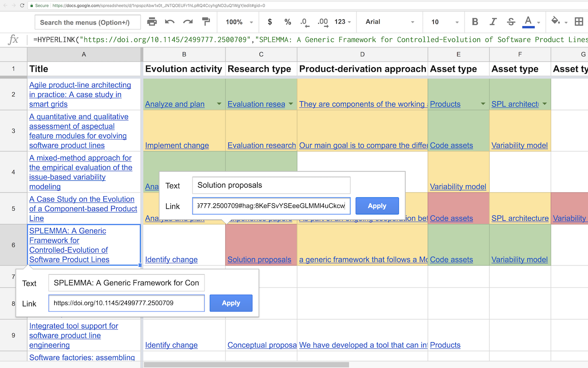
Task: Toggle Strikethrough formatting
Action: [x=511, y=22]
